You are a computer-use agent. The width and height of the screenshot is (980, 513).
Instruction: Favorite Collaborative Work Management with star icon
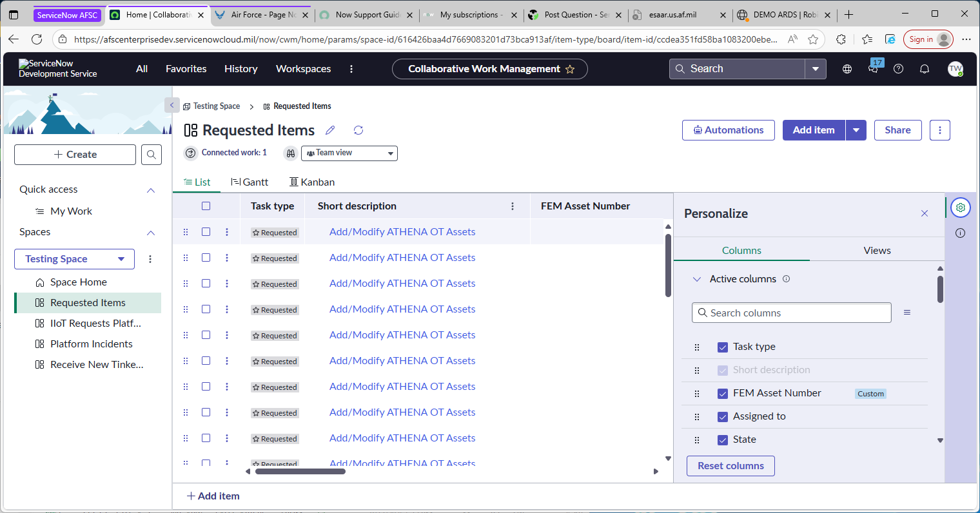(x=570, y=70)
